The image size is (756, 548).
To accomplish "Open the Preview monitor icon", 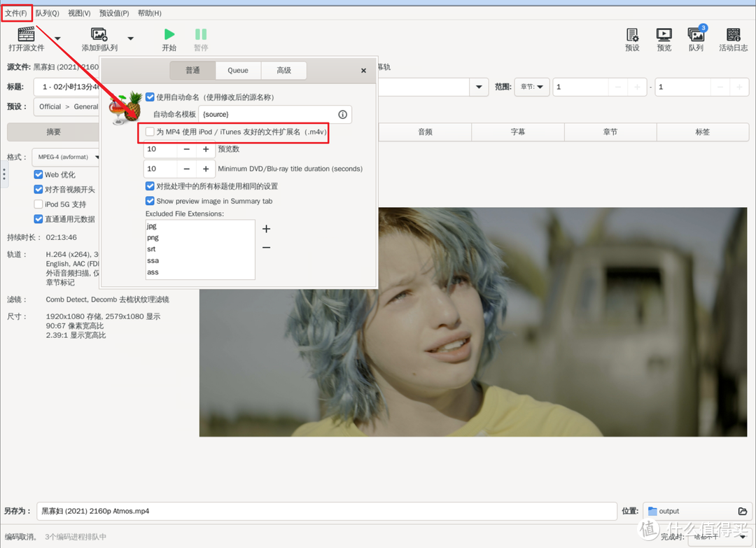I will click(664, 34).
